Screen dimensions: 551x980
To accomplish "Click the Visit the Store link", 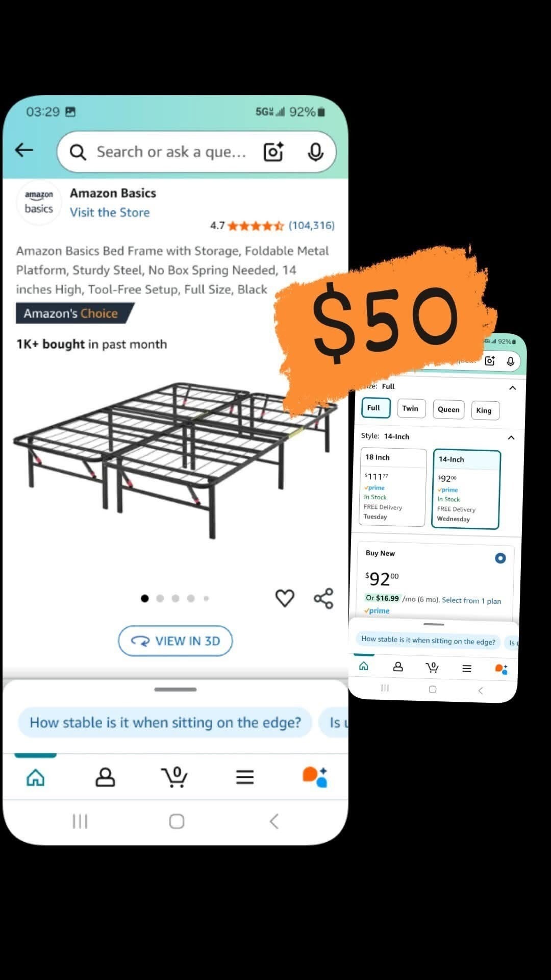I will point(110,212).
